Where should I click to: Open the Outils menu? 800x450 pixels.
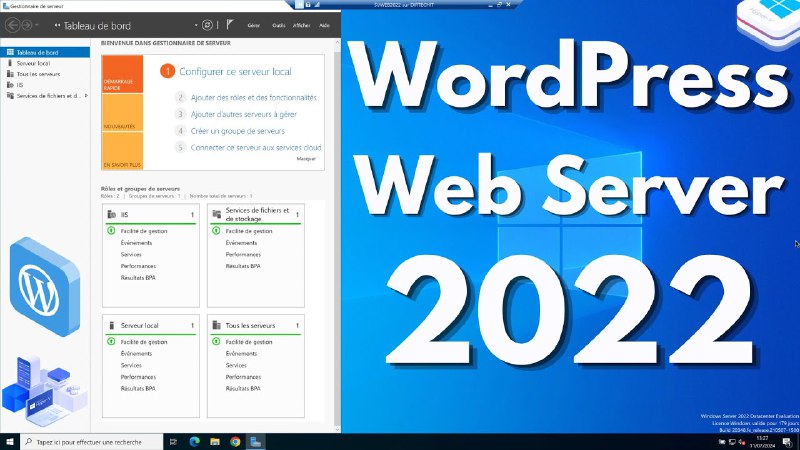279,25
